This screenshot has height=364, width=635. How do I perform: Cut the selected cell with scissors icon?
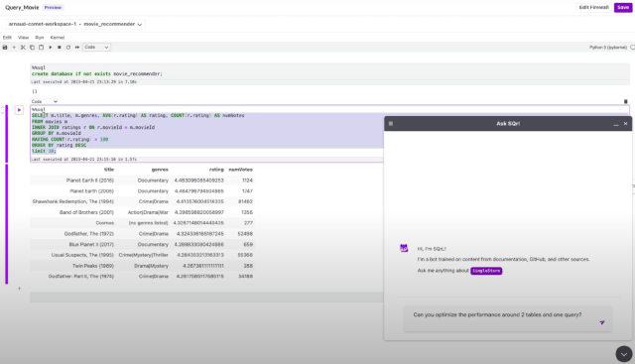tap(23, 48)
